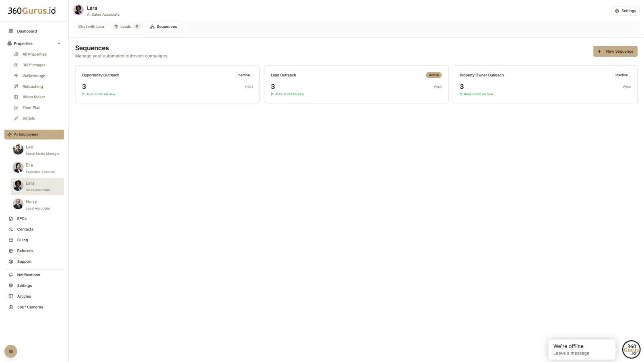Click the Floor Plan icon

(x=16, y=108)
